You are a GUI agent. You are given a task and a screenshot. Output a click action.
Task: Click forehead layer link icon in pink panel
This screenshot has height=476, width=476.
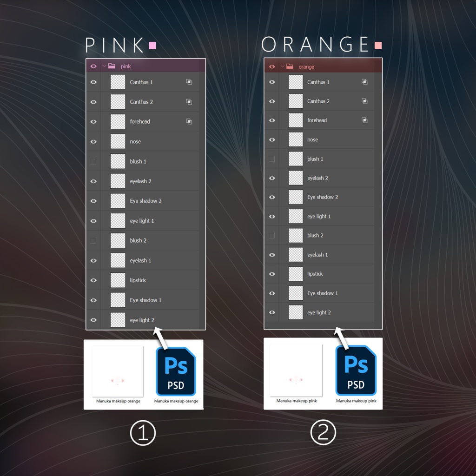(x=189, y=121)
